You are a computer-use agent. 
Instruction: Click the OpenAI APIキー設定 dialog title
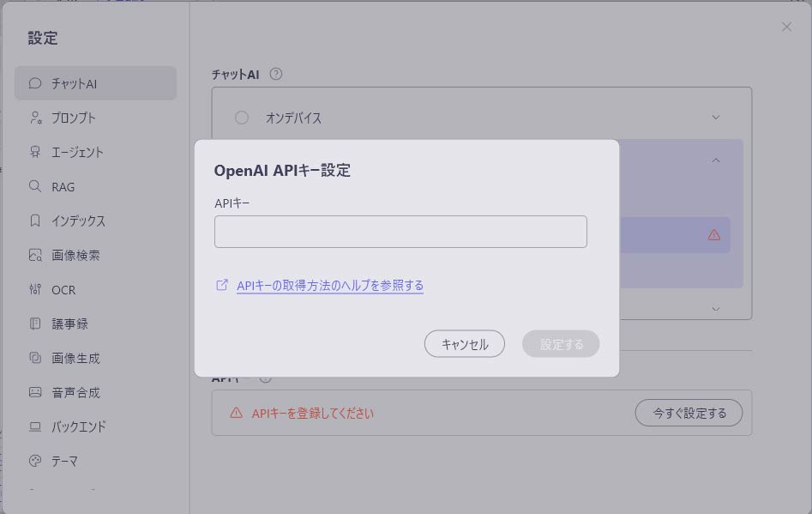click(282, 171)
